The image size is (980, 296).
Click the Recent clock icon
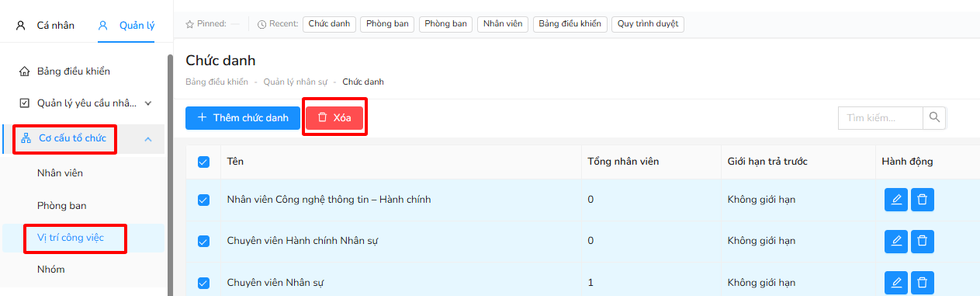(x=261, y=24)
